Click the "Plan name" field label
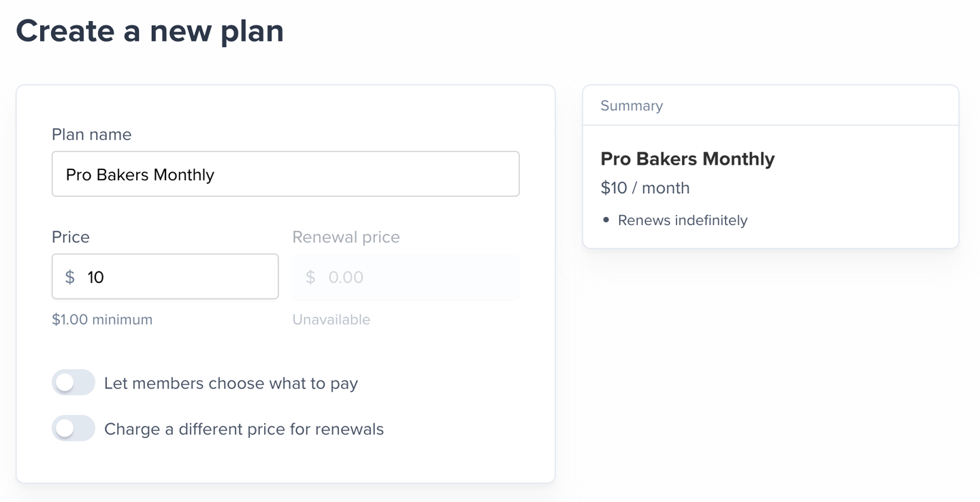The width and height of the screenshot is (980, 502). (x=91, y=135)
